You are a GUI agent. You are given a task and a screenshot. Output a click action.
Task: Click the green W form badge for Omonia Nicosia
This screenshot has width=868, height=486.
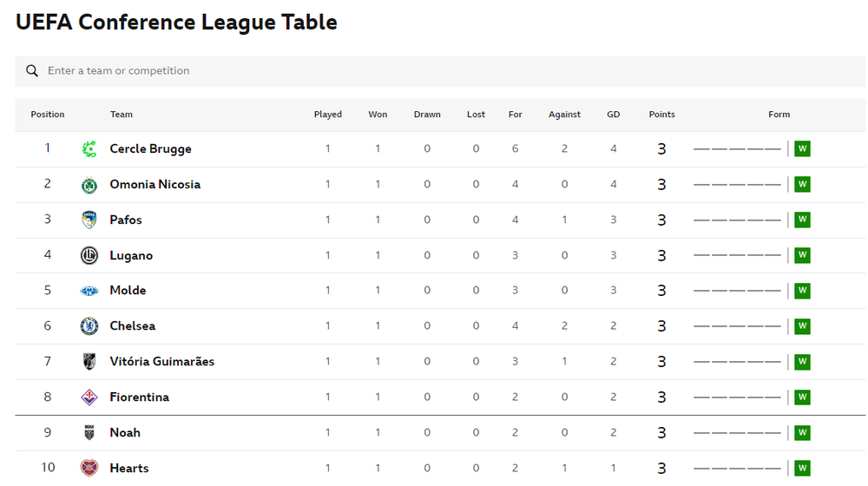click(802, 184)
